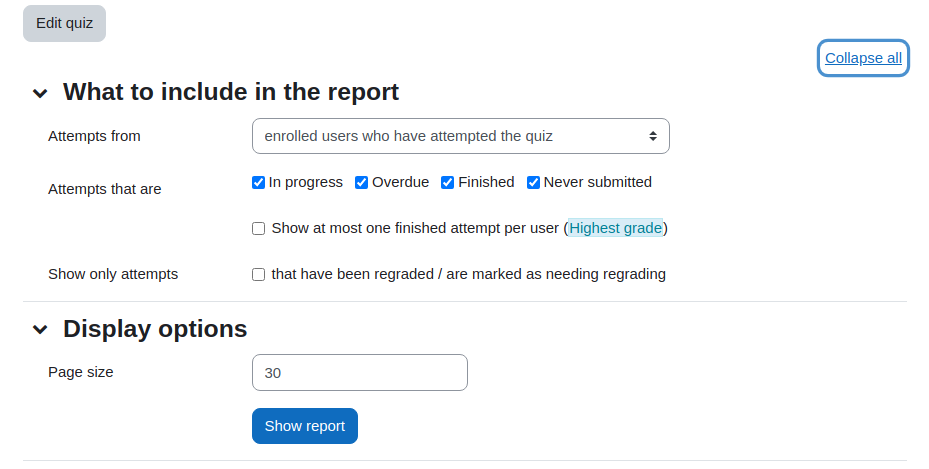929x469 pixels.
Task: Click the 'What to include in the report' heading
Action: click(231, 92)
